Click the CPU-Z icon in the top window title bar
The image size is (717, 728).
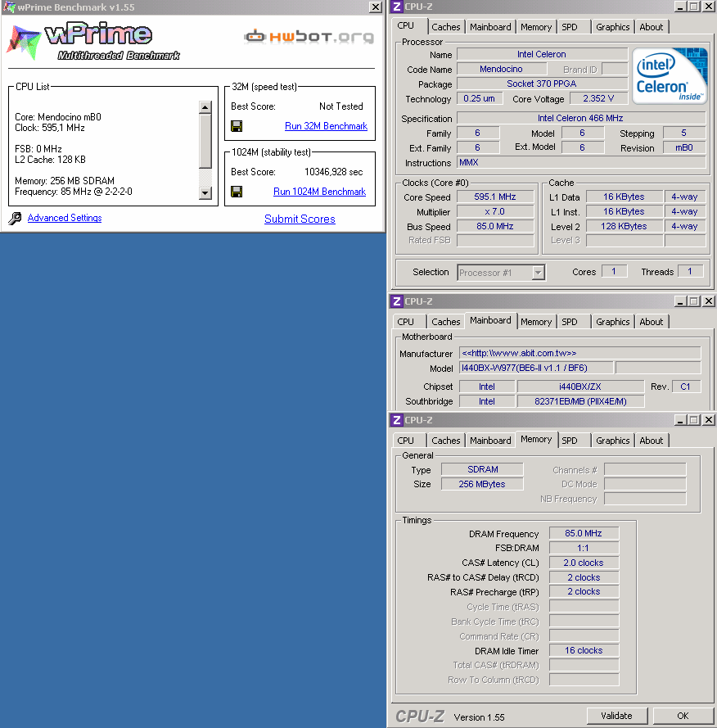coord(396,7)
